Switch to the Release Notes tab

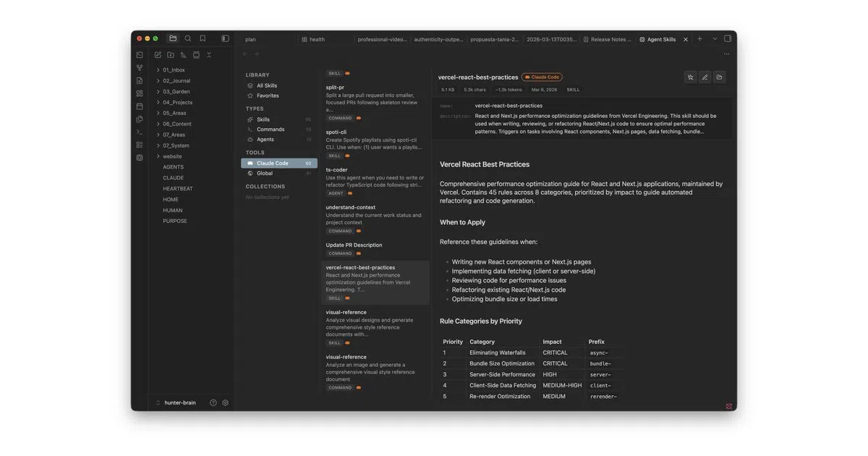(x=607, y=40)
